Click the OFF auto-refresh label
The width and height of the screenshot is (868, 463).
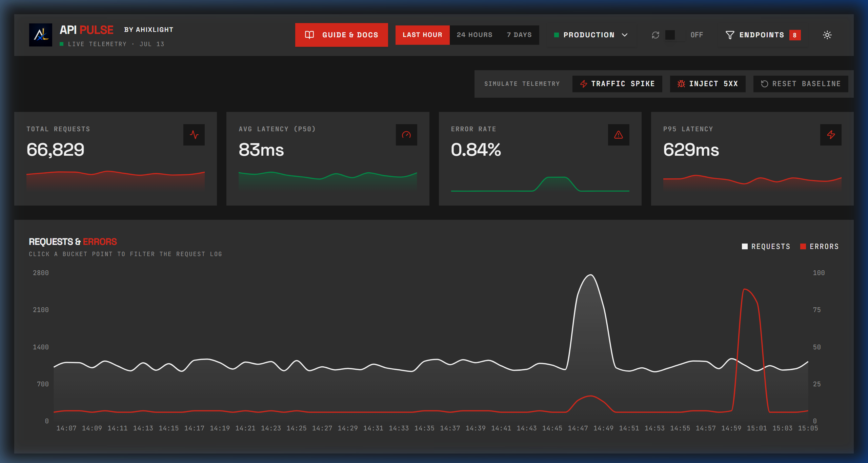tap(697, 35)
